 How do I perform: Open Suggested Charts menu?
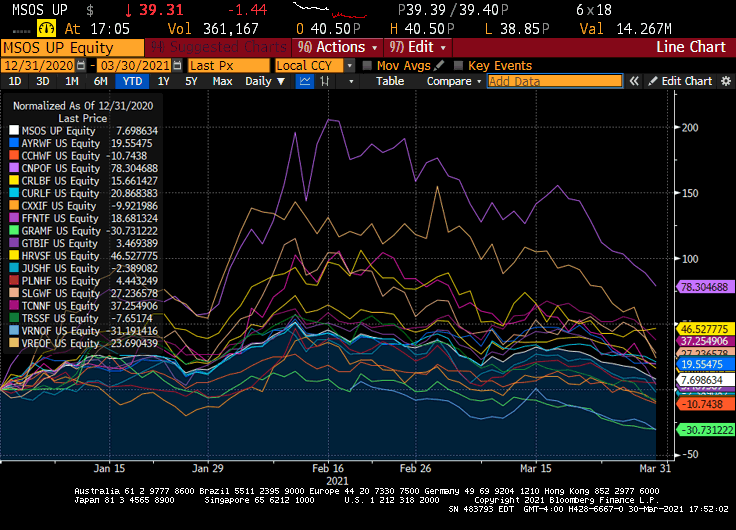point(218,47)
